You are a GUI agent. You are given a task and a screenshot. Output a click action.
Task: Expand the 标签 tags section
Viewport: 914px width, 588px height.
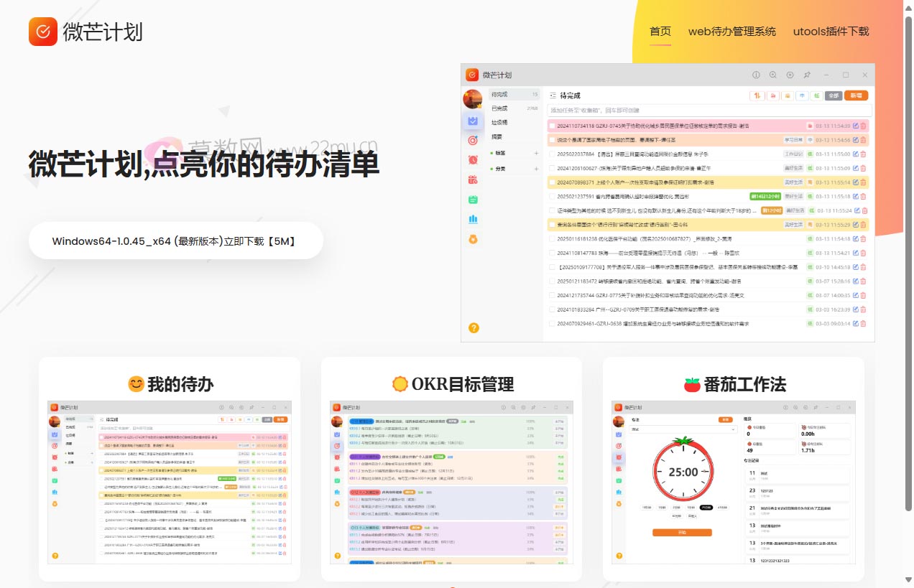pyautogui.click(x=536, y=153)
